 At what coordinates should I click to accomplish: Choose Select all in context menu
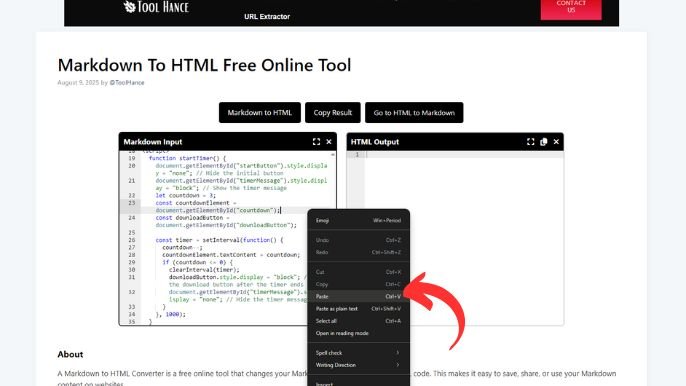point(358,321)
